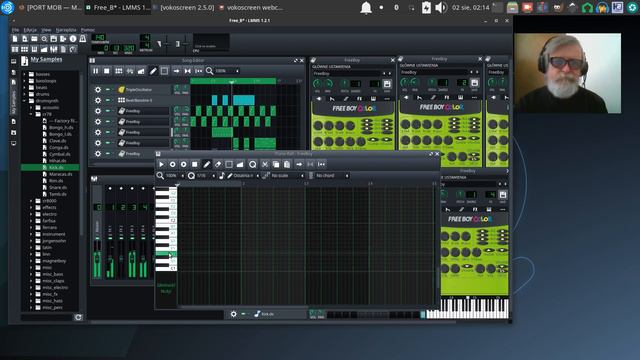640x360 pixels.
Task: Choose select mode in Piano Roll toolbar
Action: 229,164
